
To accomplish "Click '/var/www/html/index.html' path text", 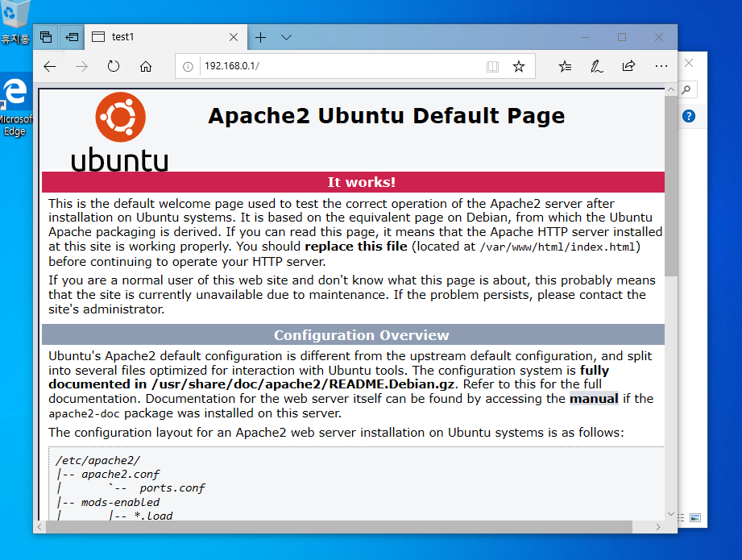I will click(x=557, y=247).
